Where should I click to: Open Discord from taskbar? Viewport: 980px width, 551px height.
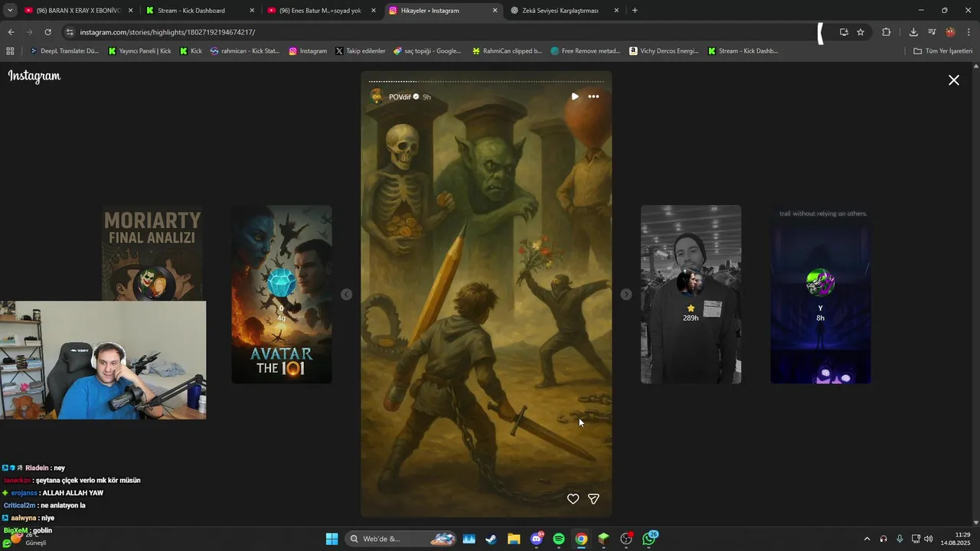click(536, 539)
